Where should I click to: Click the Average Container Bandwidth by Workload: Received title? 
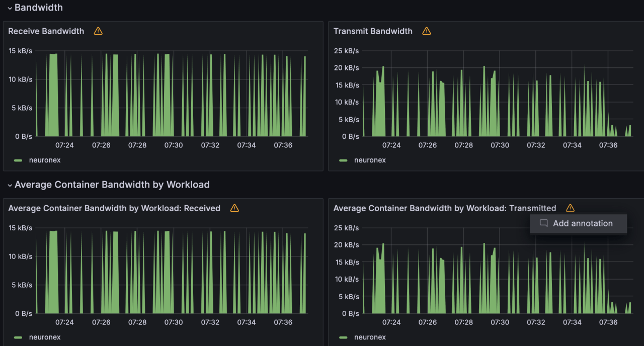114,208
